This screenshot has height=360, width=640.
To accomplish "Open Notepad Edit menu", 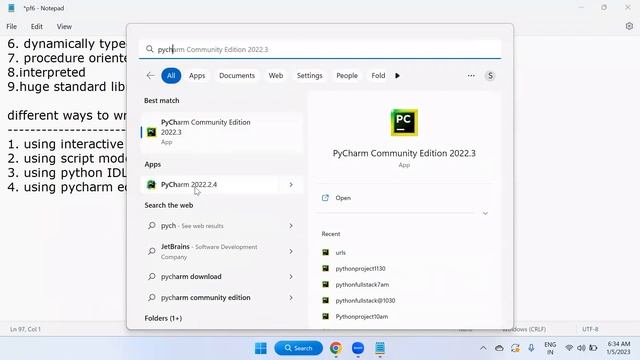I will click(x=37, y=27).
